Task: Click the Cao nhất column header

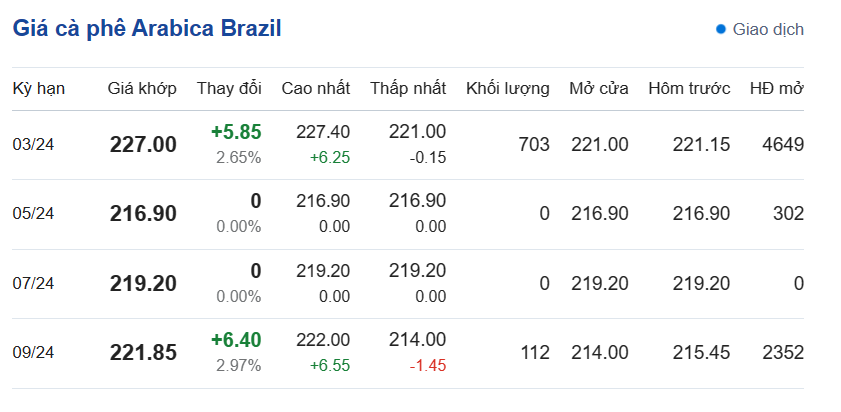Action: tap(316, 88)
